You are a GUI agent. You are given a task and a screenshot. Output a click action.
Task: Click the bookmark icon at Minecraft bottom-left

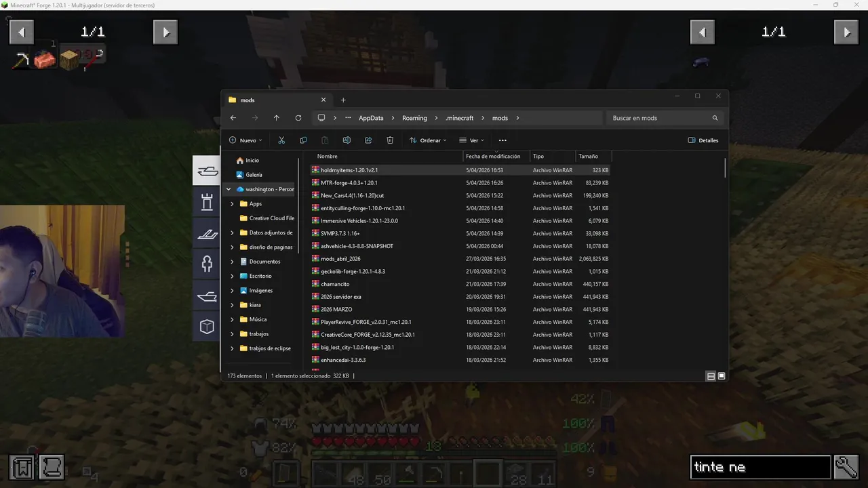tap(22, 468)
